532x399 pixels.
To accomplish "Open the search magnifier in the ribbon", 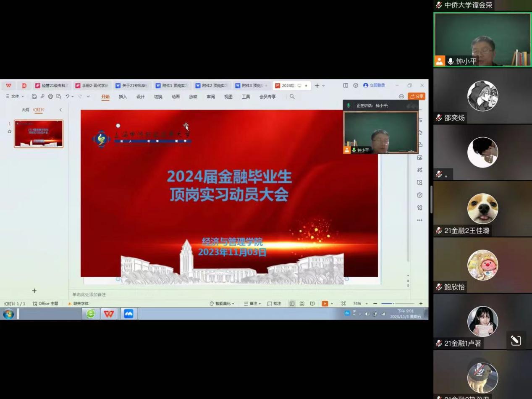I will [292, 97].
